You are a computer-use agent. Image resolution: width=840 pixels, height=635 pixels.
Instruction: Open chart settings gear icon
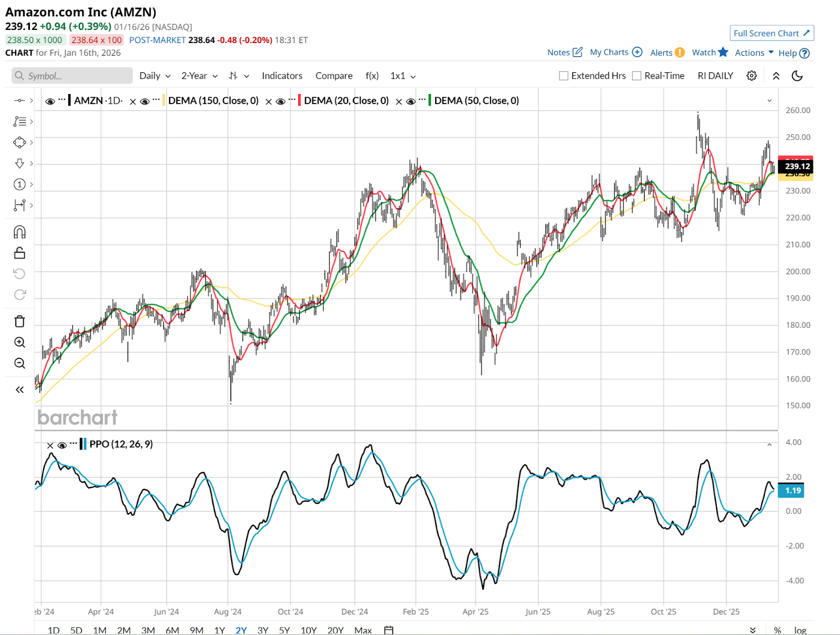pos(751,76)
